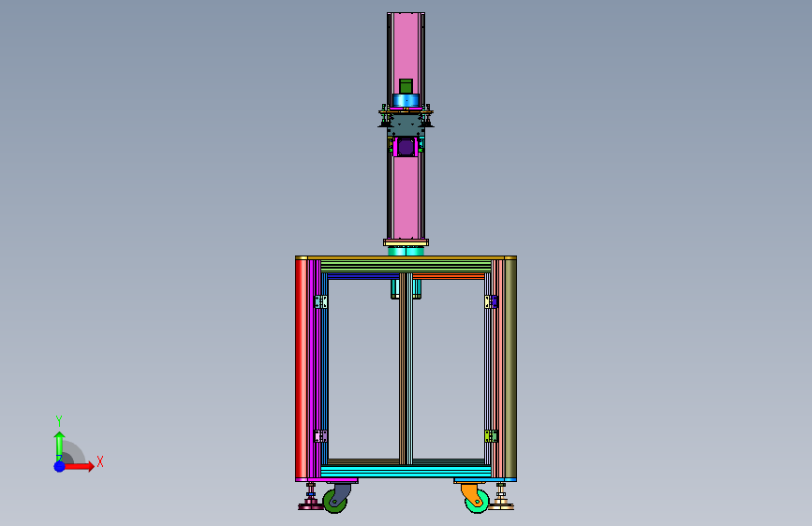Image resolution: width=812 pixels, height=526 pixels.
Task: Select the red left vertical pillar of the frame
Action: point(301,369)
